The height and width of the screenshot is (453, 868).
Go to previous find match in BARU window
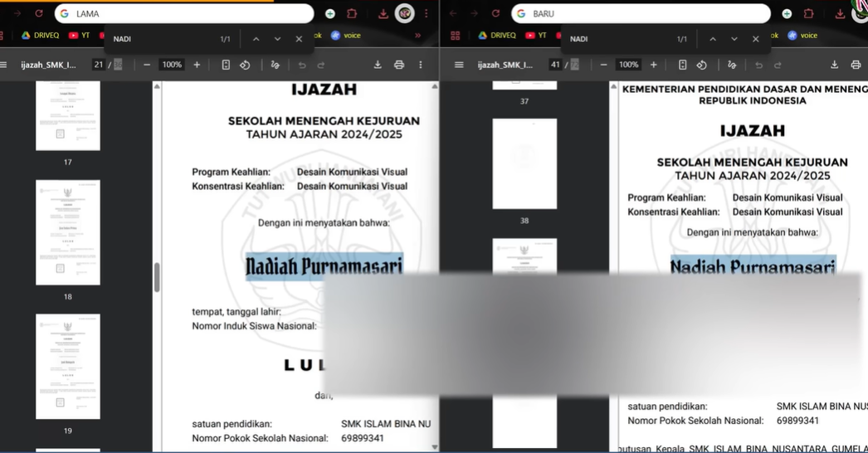point(713,39)
